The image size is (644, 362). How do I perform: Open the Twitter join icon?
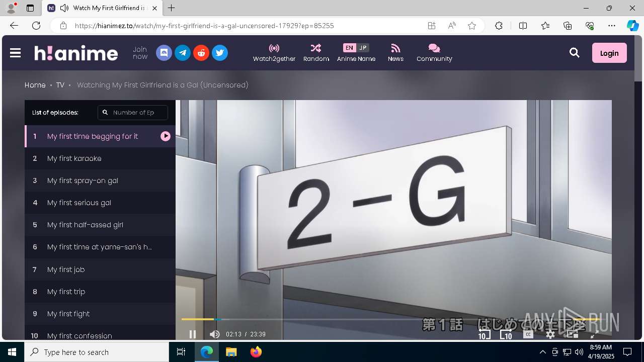pos(220,53)
